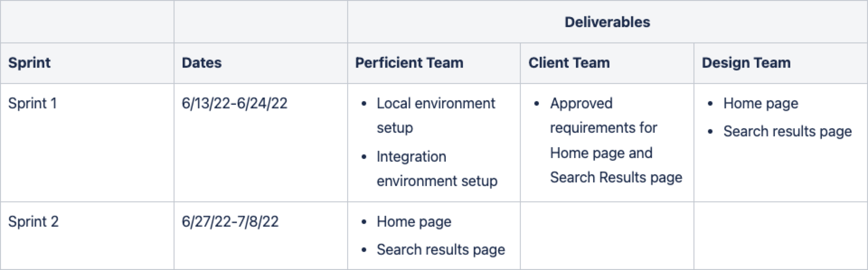868x270 pixels.
Task: Select the Design Team column header
Action: [x=746, y=63]
